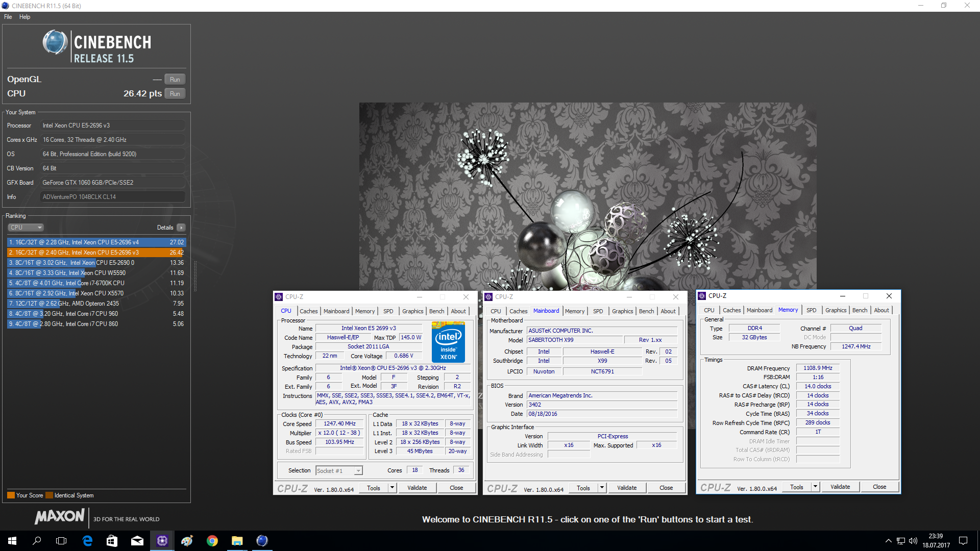Show hidden system tray icons

pos(888,541)
